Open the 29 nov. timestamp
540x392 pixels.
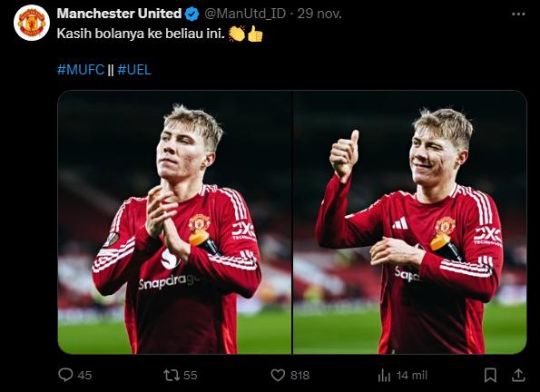click(319, 14)
